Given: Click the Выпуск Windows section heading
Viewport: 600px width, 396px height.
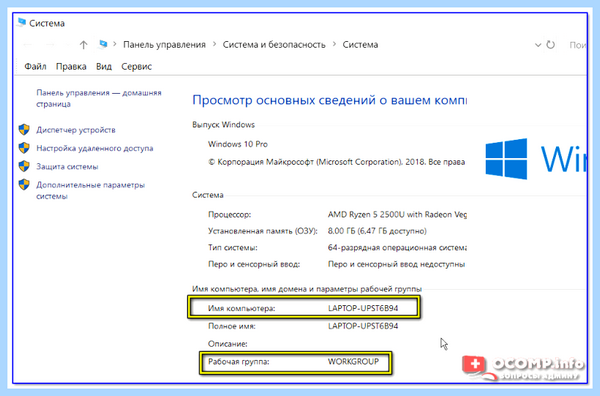Looking at the screenshot, I should pos(223,125).
